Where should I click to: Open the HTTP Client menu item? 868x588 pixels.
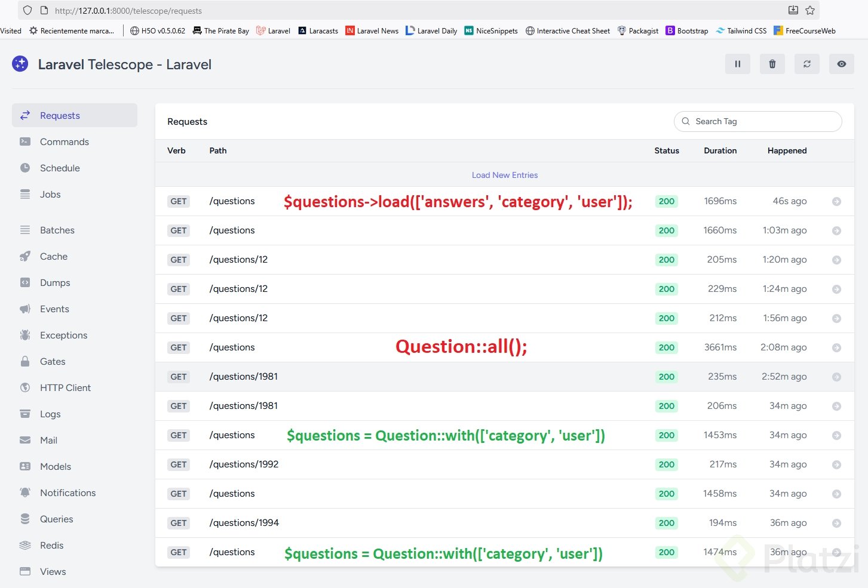coord(65,388)
